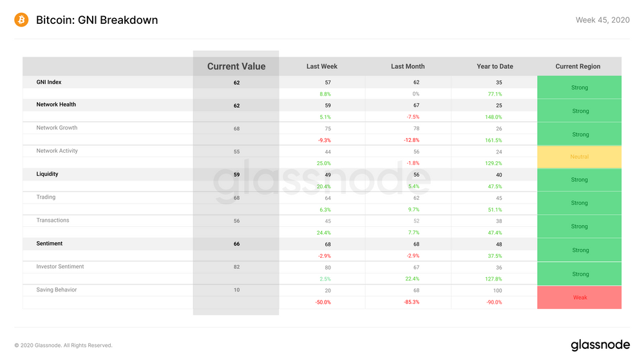The height and width of the screenshot is (363, 644).
Task: Select the Network Activity row label
Action: (57, 151)
